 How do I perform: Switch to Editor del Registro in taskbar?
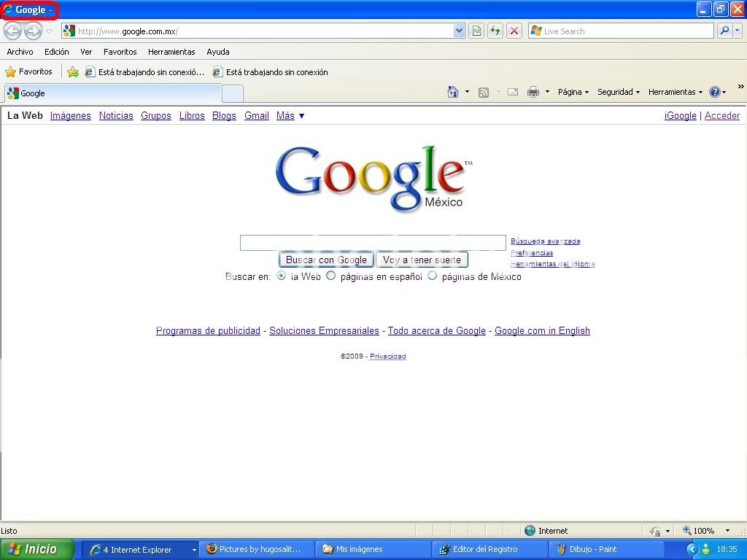pyautogui.click(x=489, y=549)
